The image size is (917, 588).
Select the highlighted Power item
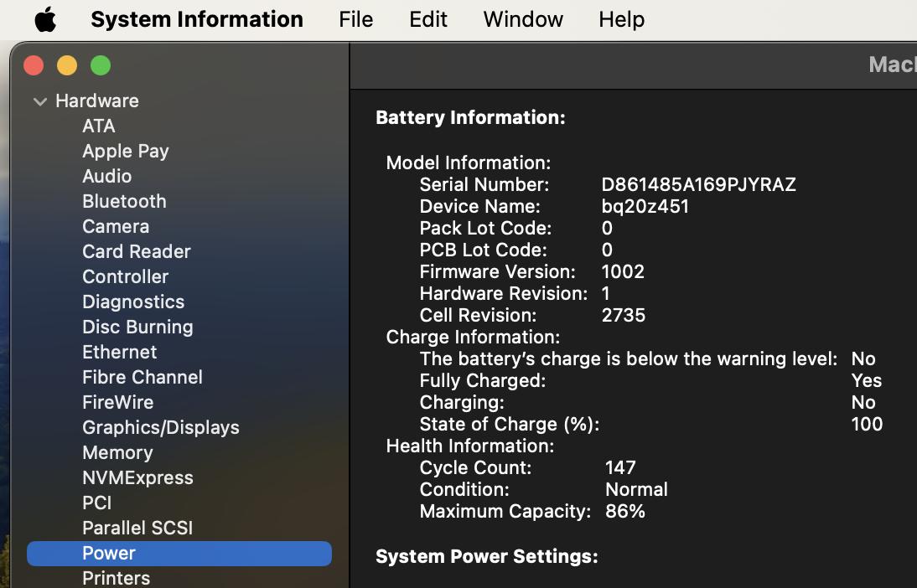pos(179,553)
